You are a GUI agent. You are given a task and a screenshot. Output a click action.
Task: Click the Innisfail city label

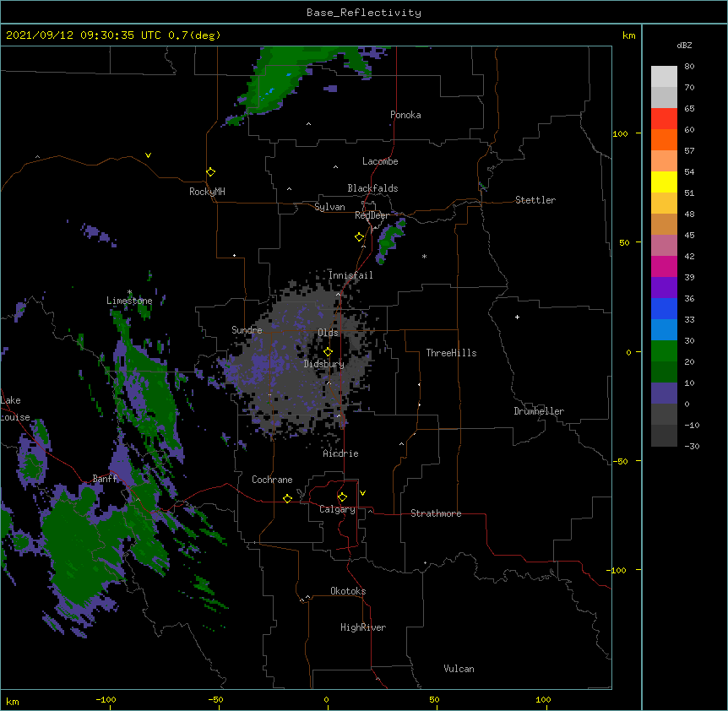coord(350,275)
